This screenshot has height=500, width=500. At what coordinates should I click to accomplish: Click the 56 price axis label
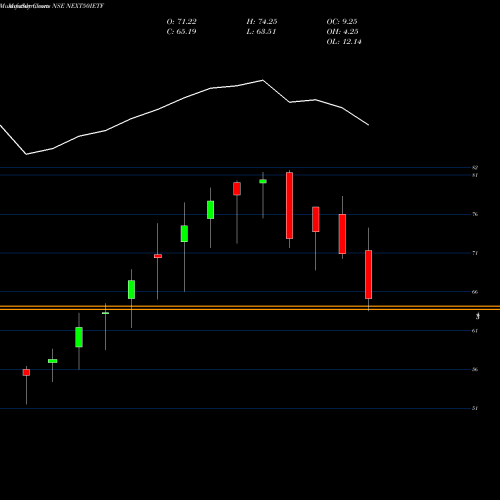475,369
